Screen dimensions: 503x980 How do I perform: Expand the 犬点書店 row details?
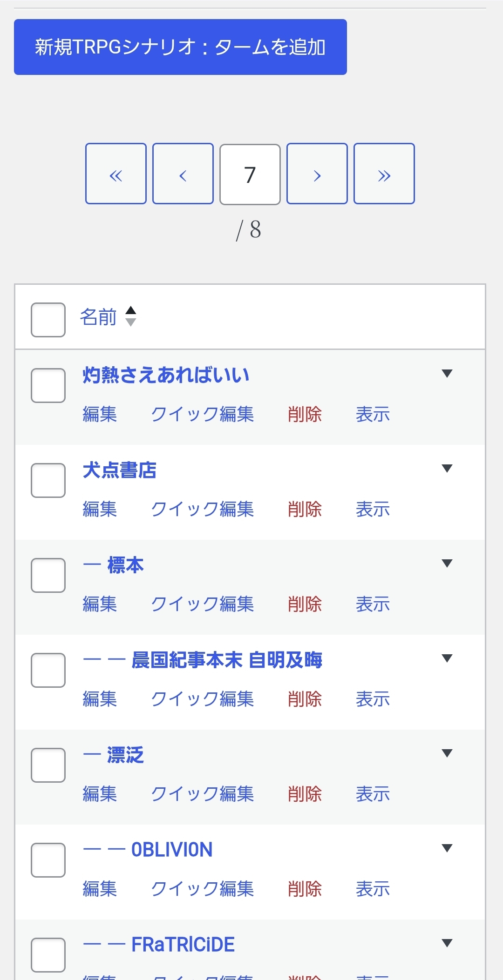coord(447,468)
